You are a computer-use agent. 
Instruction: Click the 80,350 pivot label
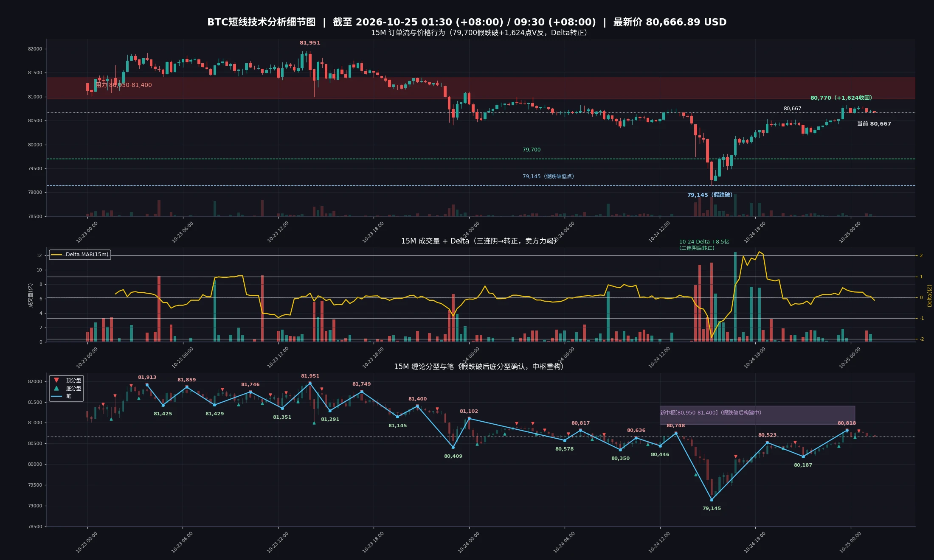tap(621, 458)
